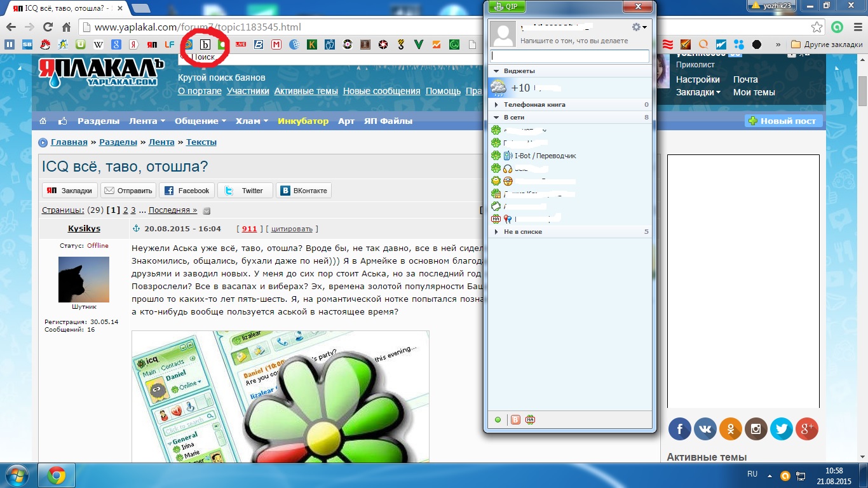Open the round VK icon in sidebar
Screen dimensions: 868x488
coord(705,430)
